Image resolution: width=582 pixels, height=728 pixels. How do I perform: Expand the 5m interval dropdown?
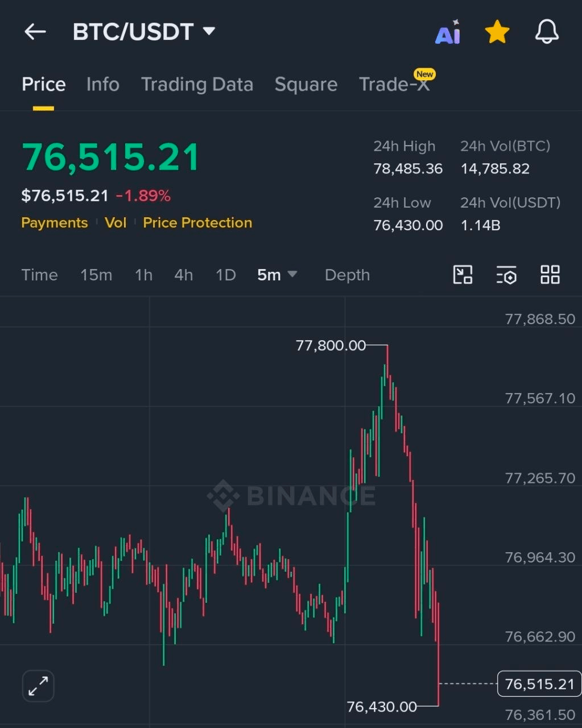point(277,275)
